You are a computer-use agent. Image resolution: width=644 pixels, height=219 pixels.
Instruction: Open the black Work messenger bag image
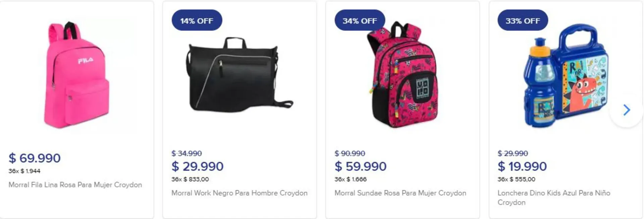[x=239, y=75]
